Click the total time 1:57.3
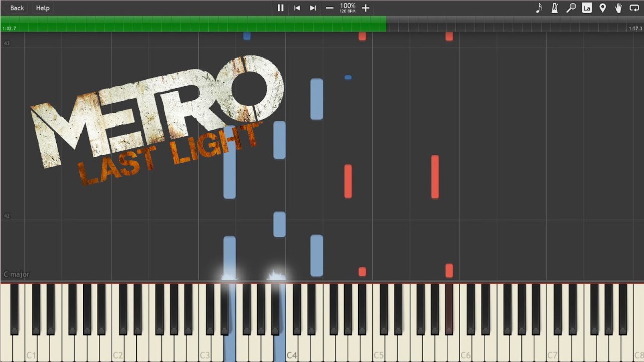 pyautogui.click(x=635, y=29)
